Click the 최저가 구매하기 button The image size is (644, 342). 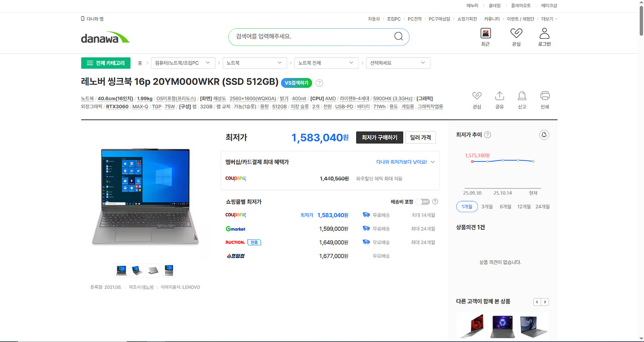[x=379, y=137]
